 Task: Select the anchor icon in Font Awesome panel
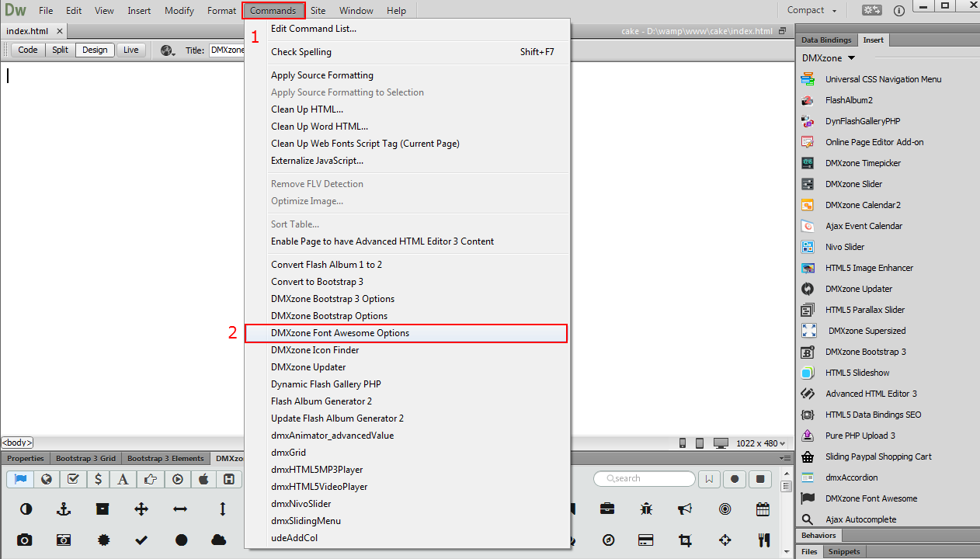[64, 509]
